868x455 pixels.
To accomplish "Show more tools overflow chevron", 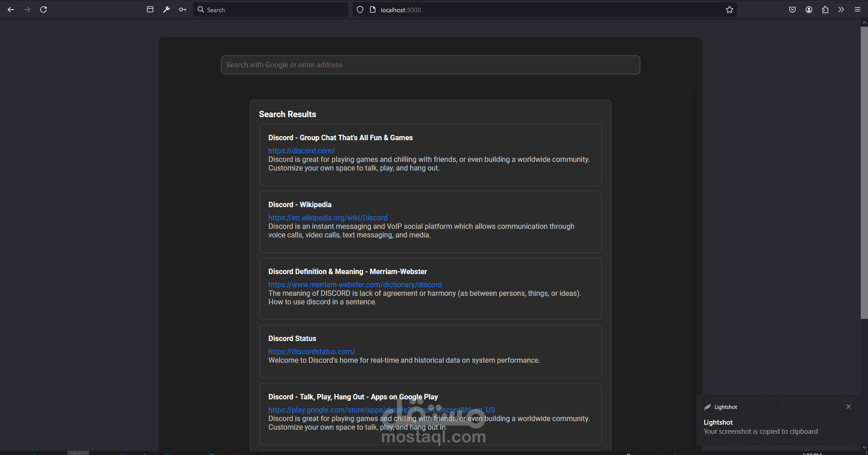I will click(x=841, y=9).
